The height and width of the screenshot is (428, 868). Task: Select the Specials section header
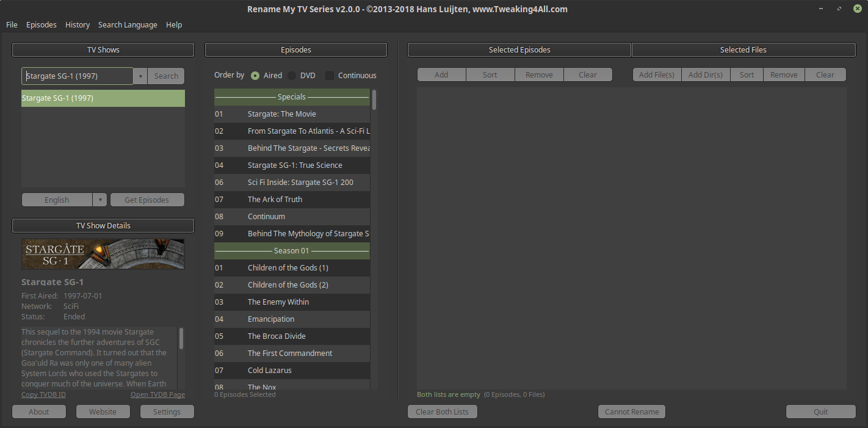[292, 96]
